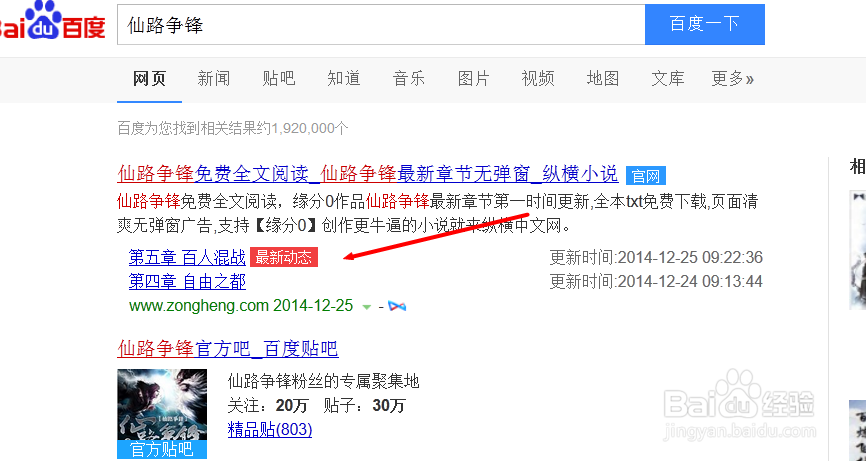This screenshot has height=461, width=866.
Task: Go to the 知道 tab
Action: coord(344,78)
